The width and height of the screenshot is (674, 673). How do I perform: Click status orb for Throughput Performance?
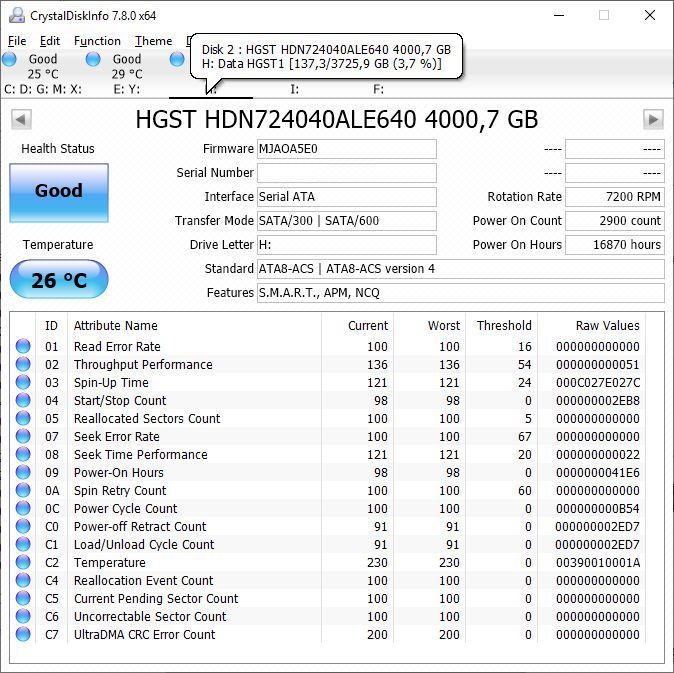23,364
